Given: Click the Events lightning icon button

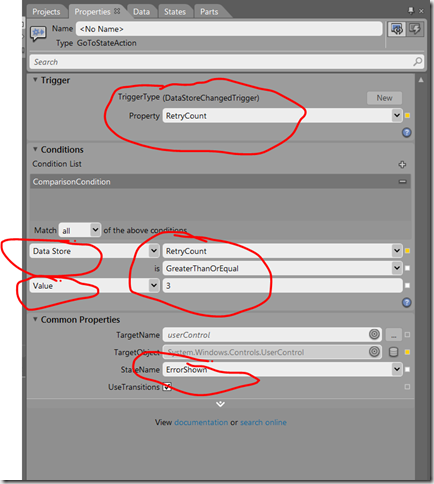Looking at the screenshot, I should [x=415, y=29].
